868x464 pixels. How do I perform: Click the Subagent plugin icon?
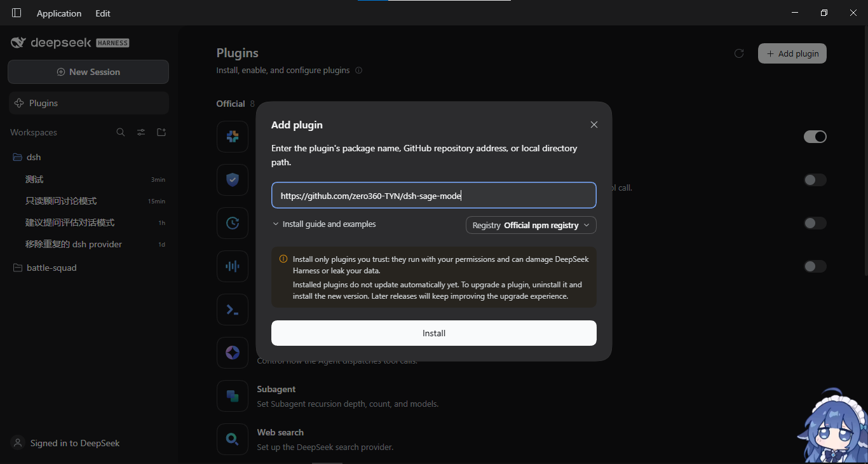tap(233, 396)
